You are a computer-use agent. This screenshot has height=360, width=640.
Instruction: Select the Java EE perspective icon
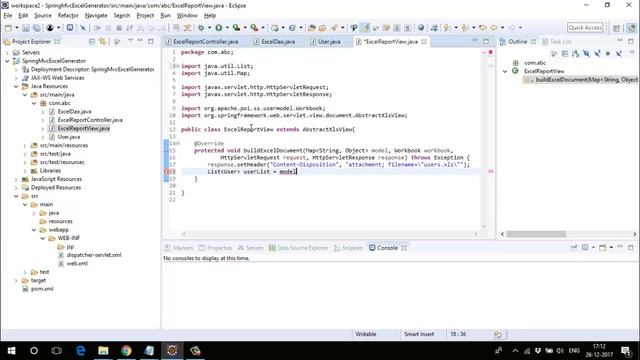coord(631,28)
